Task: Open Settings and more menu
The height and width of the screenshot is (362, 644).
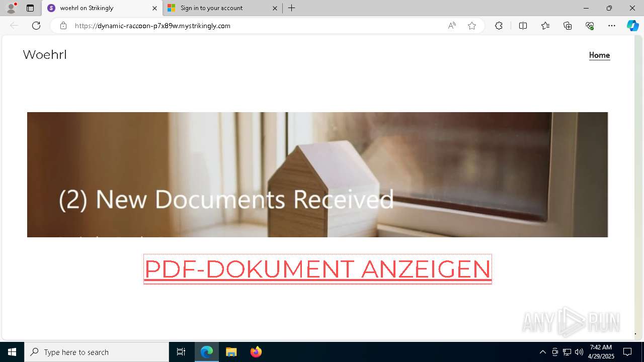Action: [612, 26]
